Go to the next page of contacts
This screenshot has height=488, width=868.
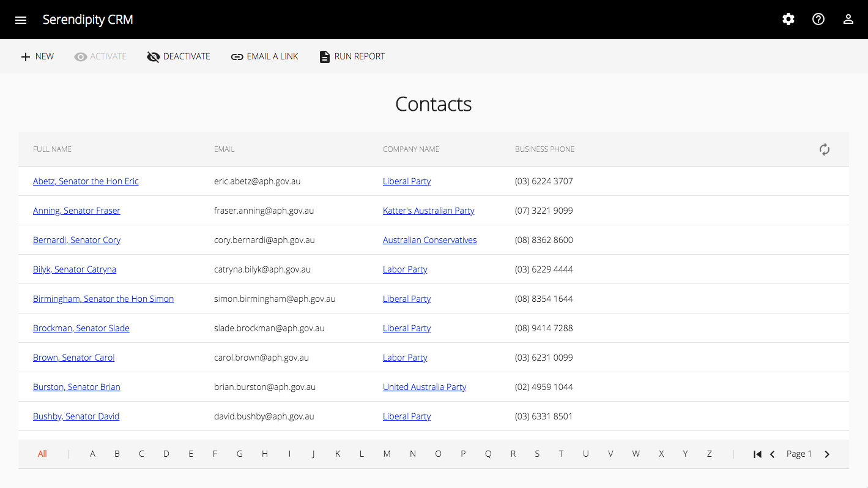click(x=827, y=454)
